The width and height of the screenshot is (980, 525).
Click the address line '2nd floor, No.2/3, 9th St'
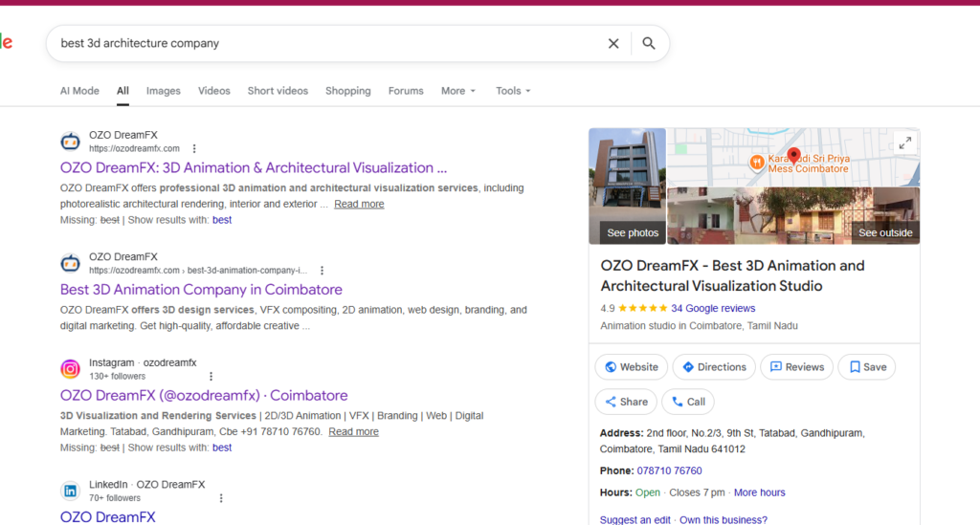click(x=732, y=441)
